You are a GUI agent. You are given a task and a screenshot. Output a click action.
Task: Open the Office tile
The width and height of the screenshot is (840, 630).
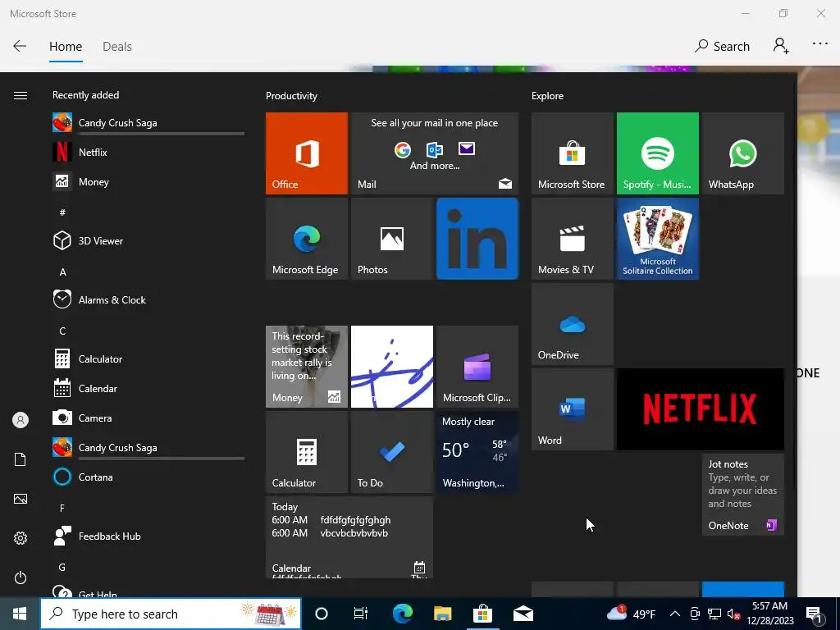307,153
